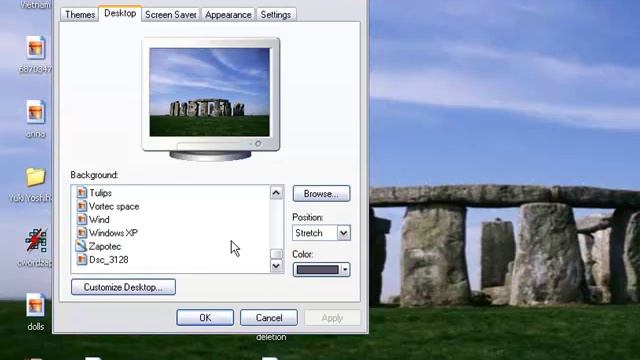640x360 pixels.
Task: Click the monitor wallpaper preview
Action: [209, 92]
